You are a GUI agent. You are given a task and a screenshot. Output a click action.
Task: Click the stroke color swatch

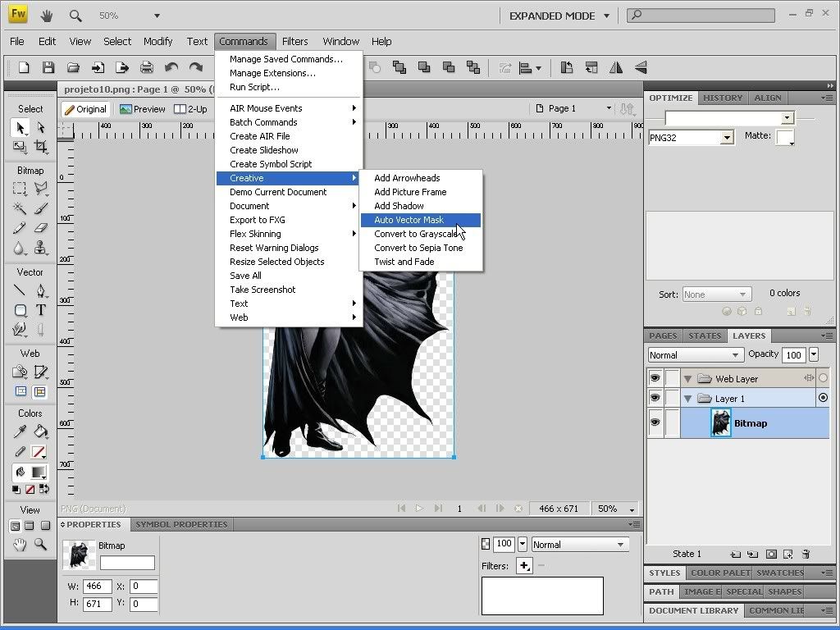click(x=38, y=452)
